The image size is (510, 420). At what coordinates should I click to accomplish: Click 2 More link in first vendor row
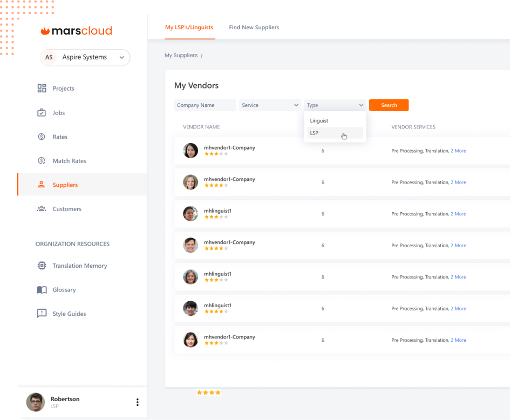[458, 151]
